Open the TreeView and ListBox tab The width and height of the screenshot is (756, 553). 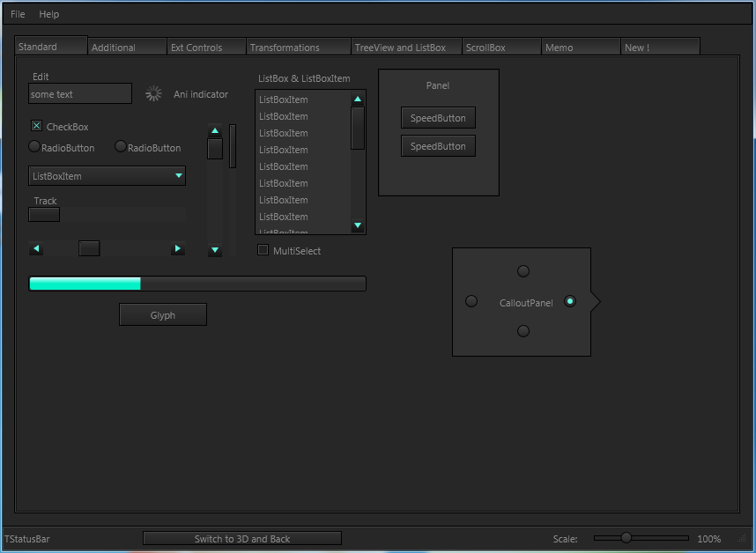(x=406, y=48)
